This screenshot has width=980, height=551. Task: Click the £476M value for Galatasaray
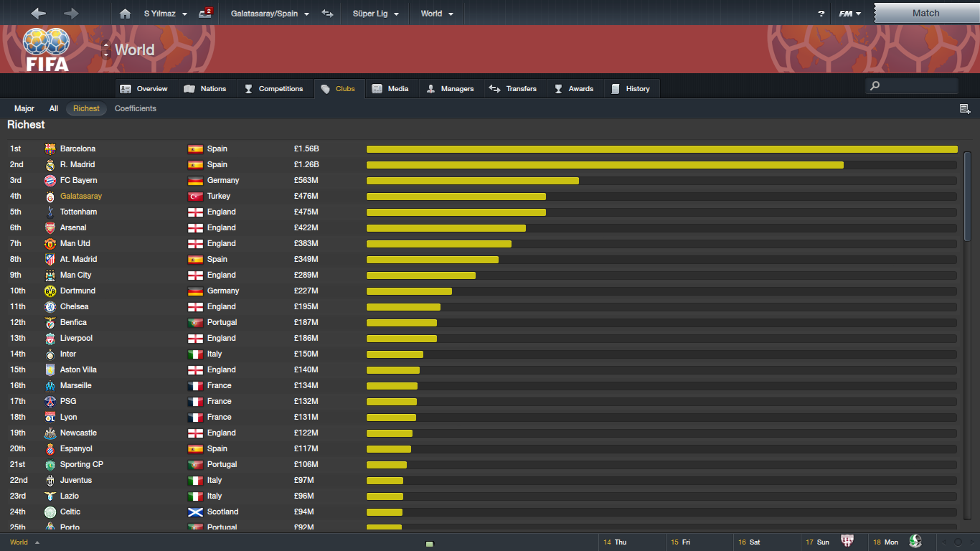pos(306,197)
